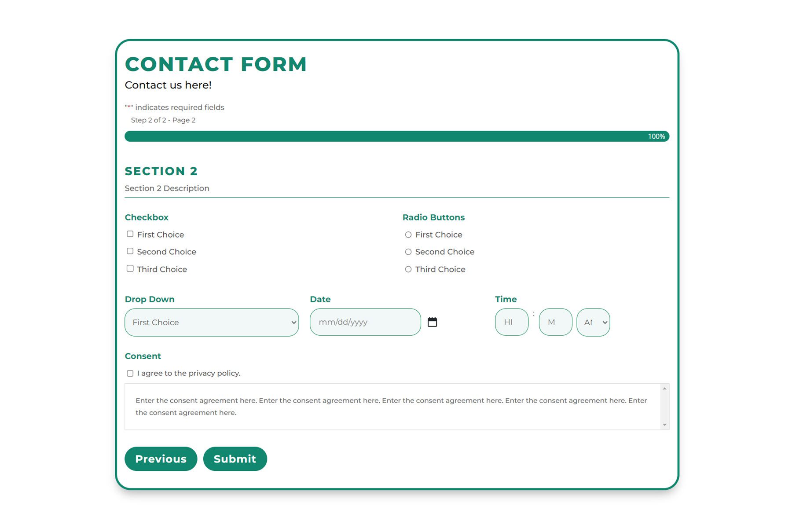Open the Drop Down choice selector

[x=211, y=322]
